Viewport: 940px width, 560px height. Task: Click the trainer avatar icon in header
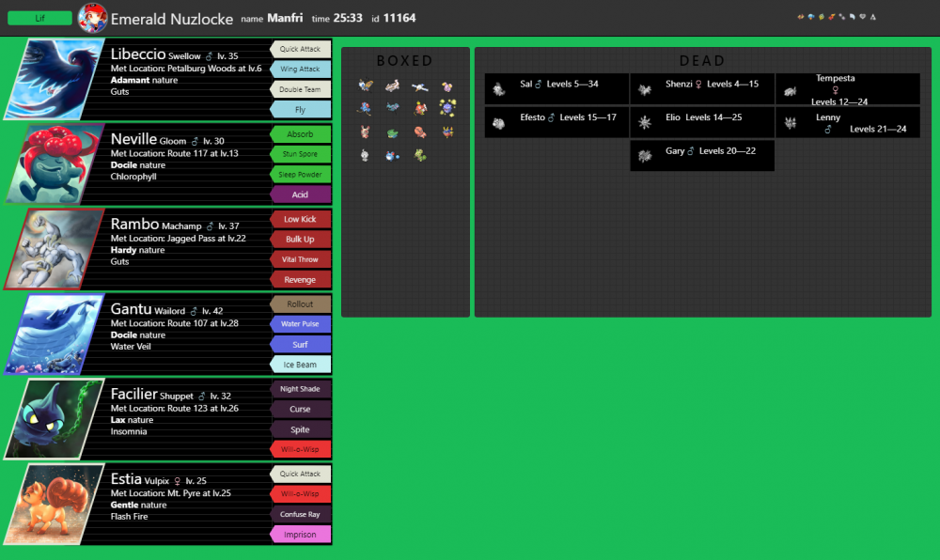click(x=92, y=18)
